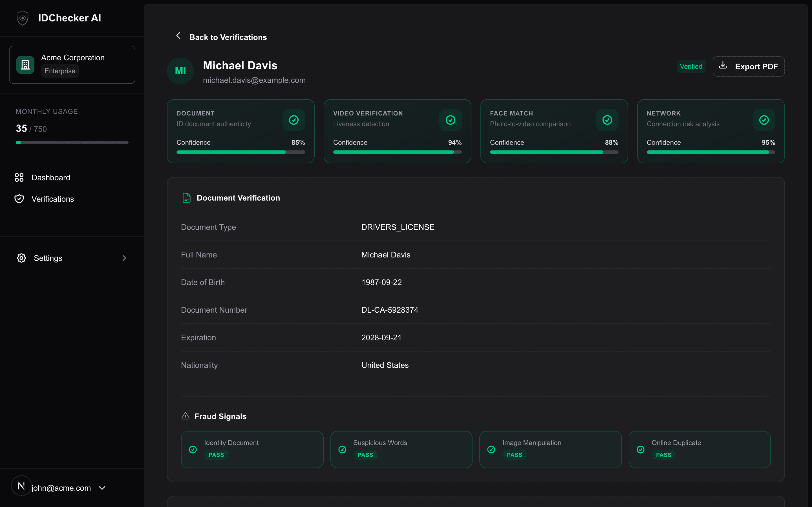The height and width of the screenshot is (507, 812).
Task: Click the Image Manipulation pass check icon
Action: (x=491, y=449)
